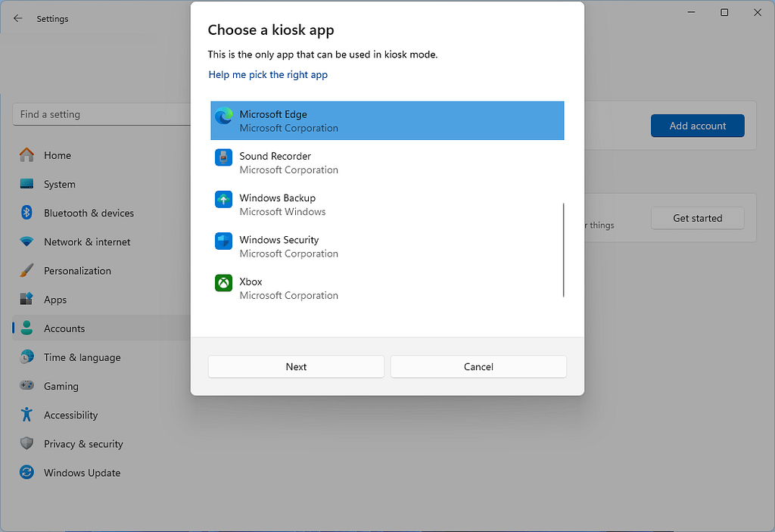This screenshot has width=775, height=532.
Task: Cancel the kiosk app selection
Action: pyautogui.click(x=478, y=366)
